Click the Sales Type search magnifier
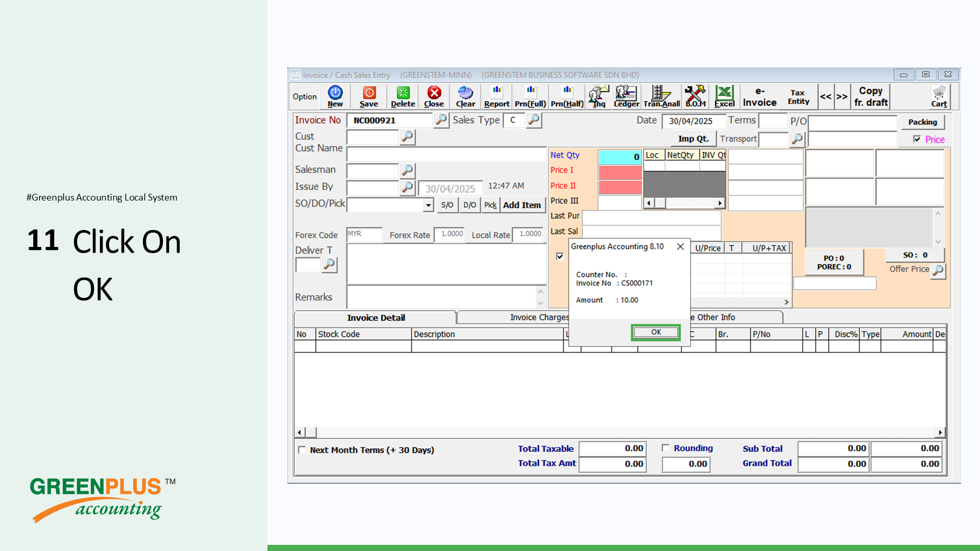This screenshot has height=551, width=980. pyautogui.click(x=534, y=120)
